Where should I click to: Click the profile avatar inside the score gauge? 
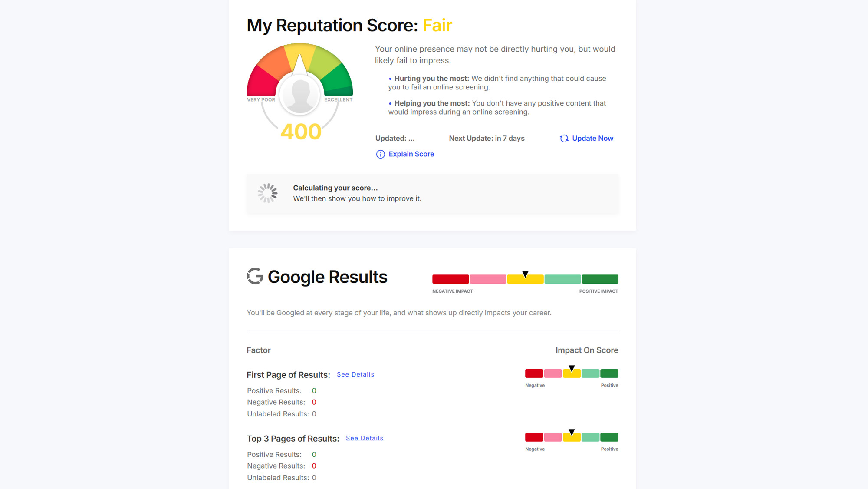[x=300, y=95]
